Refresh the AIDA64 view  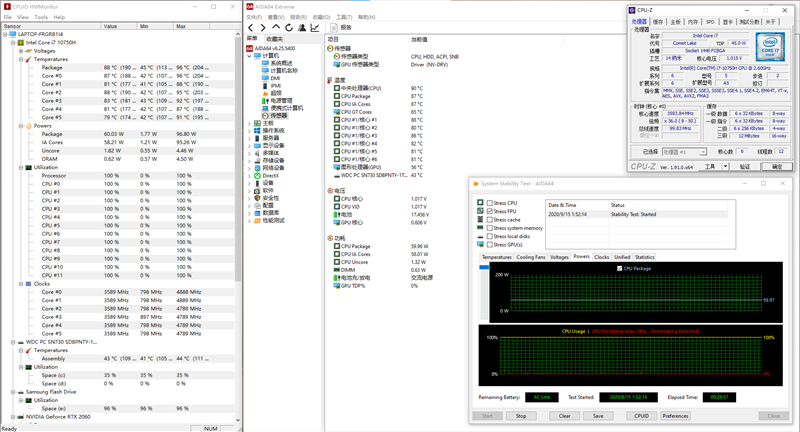click(289, 28)
